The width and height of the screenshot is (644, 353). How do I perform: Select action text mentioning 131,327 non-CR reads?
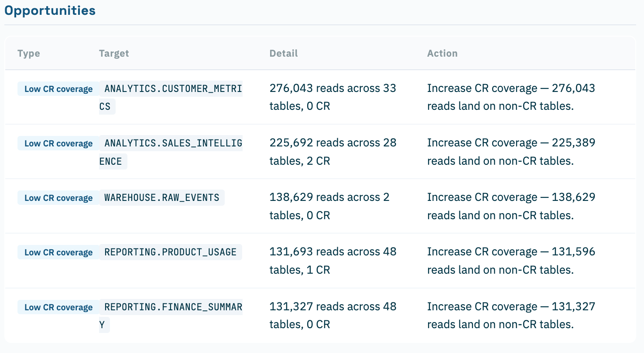tap(511, 316)
